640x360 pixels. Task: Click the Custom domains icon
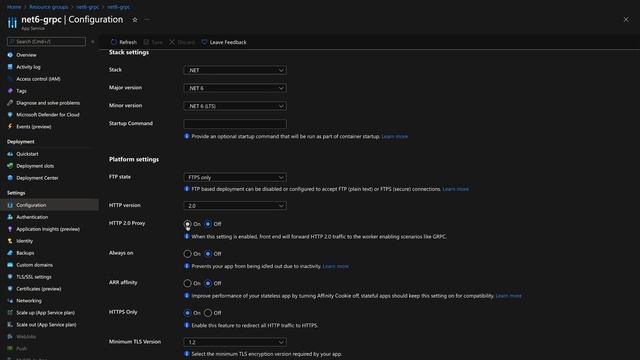tap(10, 265)
